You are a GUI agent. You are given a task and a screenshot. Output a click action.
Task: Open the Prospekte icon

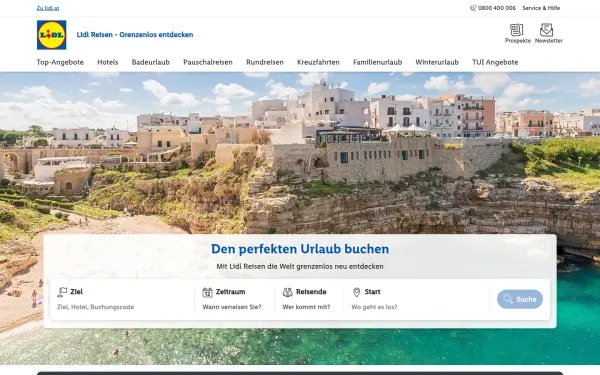coord(517,30)
